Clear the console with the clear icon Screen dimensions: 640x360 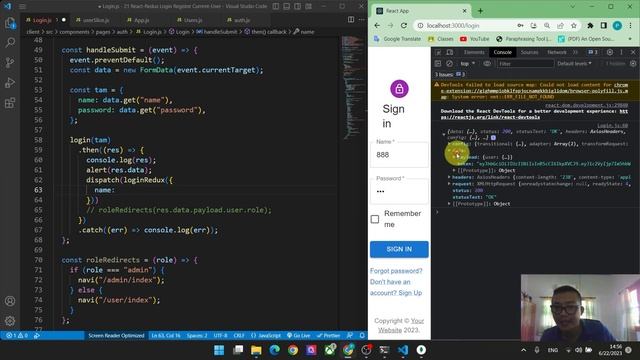coord(449,64)
